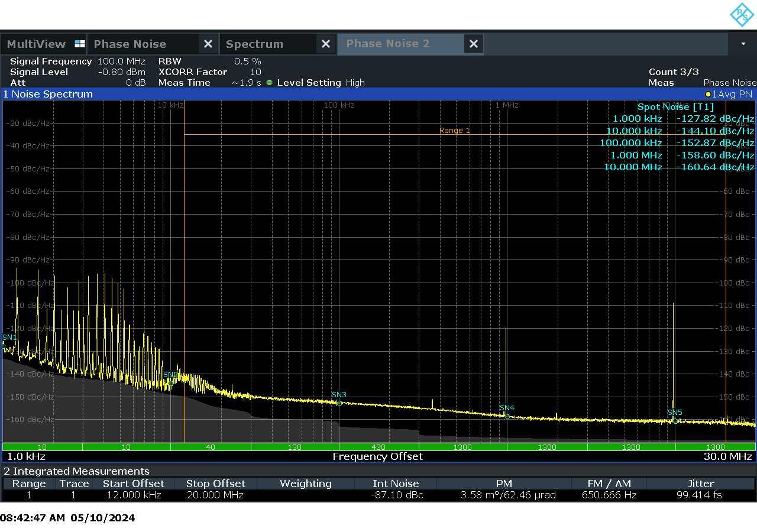This screenshot has height=532, width=757.
Task: Click the Range 1 label in the diagram
Action: tap(454, 130)
